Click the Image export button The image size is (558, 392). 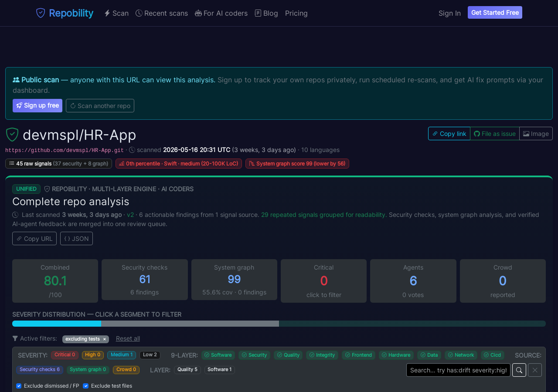[x=536, y=134]
